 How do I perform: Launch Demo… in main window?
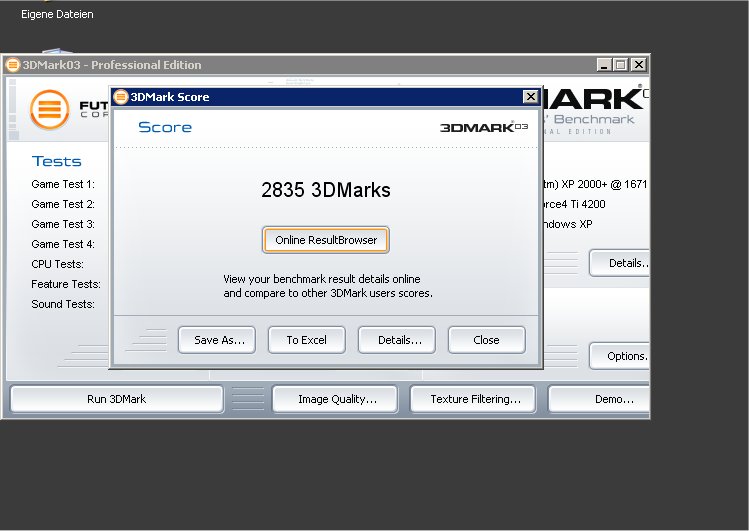tap(599, 399)
